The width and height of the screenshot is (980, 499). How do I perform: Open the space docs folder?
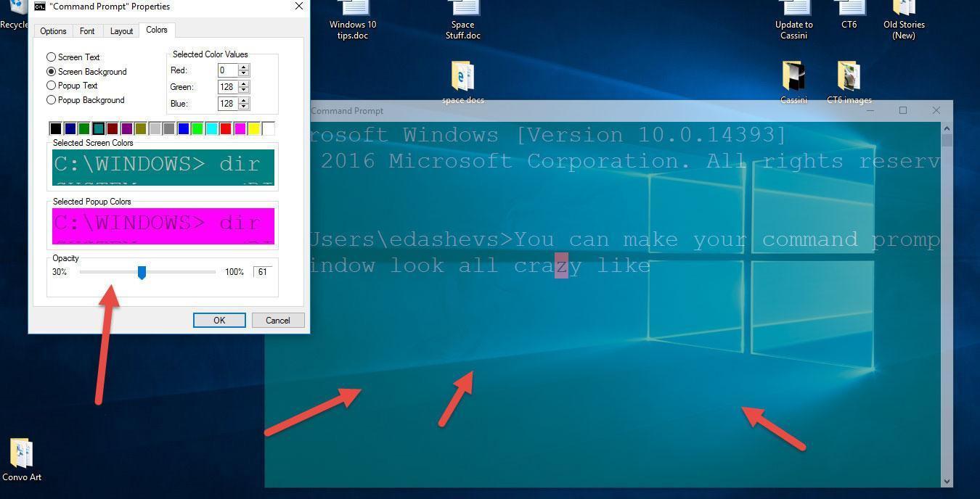point(462,80)
